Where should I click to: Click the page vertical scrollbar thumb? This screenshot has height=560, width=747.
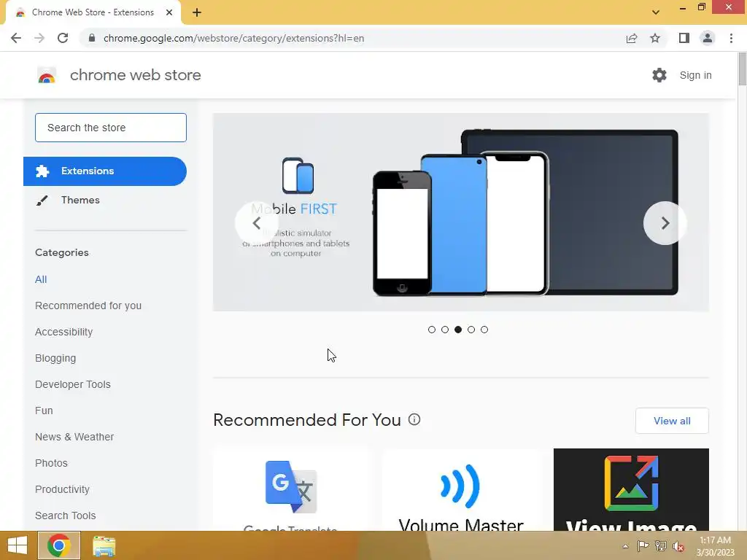coord(742,69)
